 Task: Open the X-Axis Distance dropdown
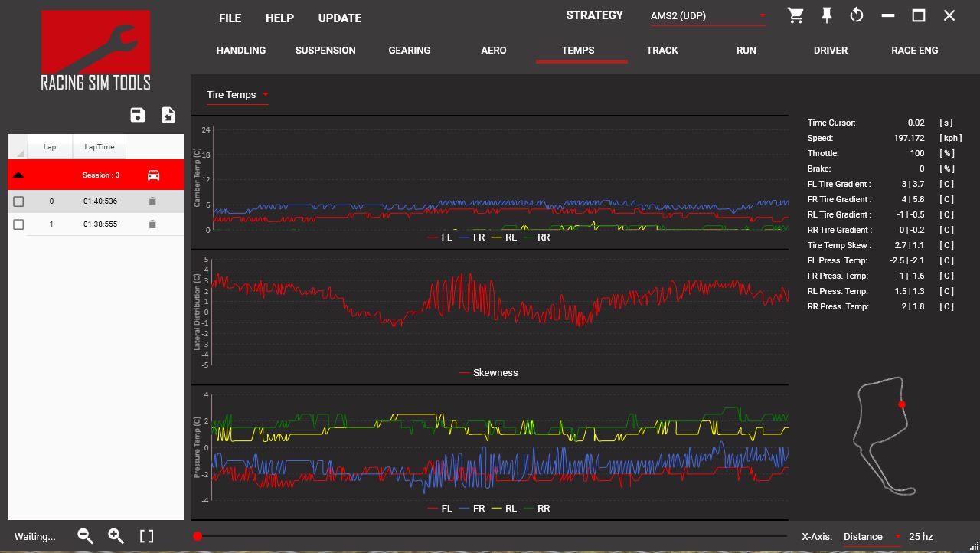pyautogui.click(x=872, y=537)
